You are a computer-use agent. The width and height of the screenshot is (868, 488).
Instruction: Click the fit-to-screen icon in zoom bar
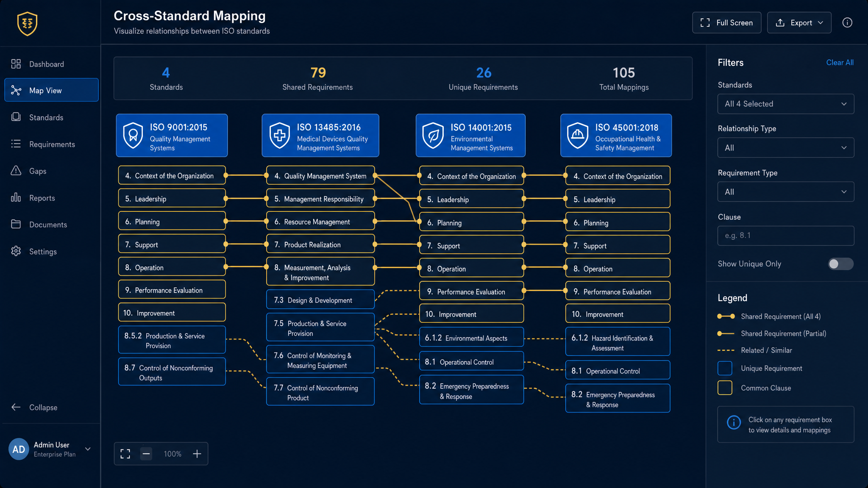[x=125, y=454]
